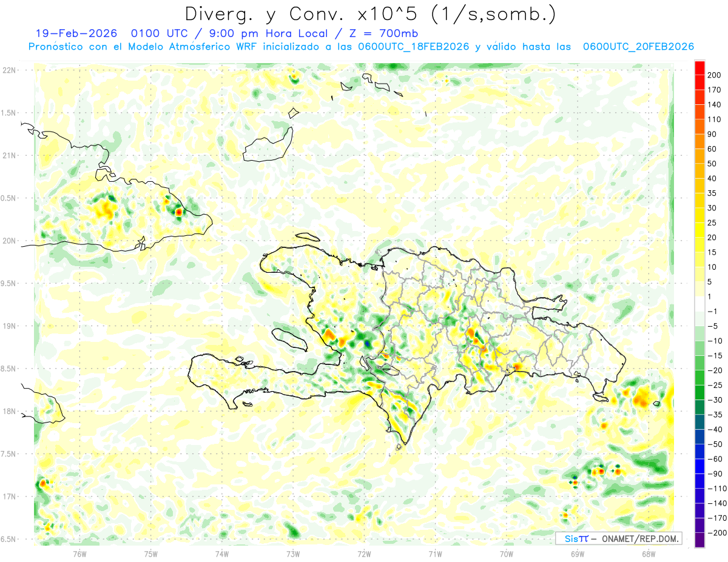The height and width of the screenshot is (562, 728).
Task: Click the 6.5N axis label
Action: pos(9,540)
